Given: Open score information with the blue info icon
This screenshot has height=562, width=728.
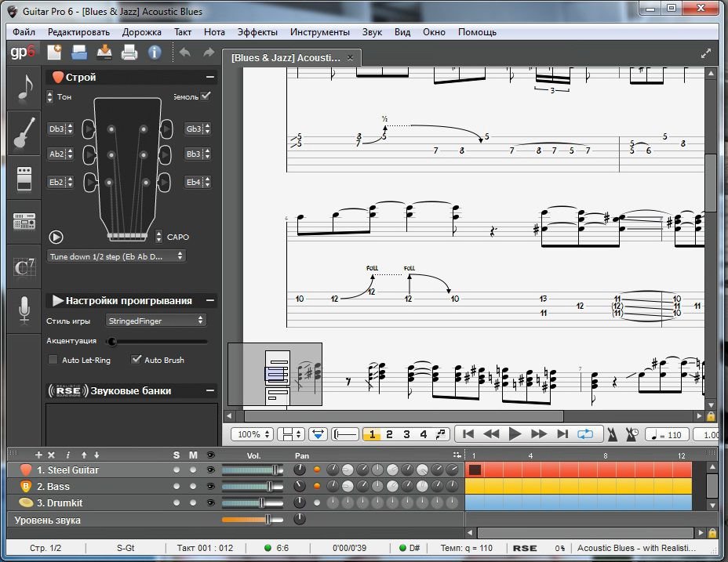Looking at the screenshot, I should 155,52.
